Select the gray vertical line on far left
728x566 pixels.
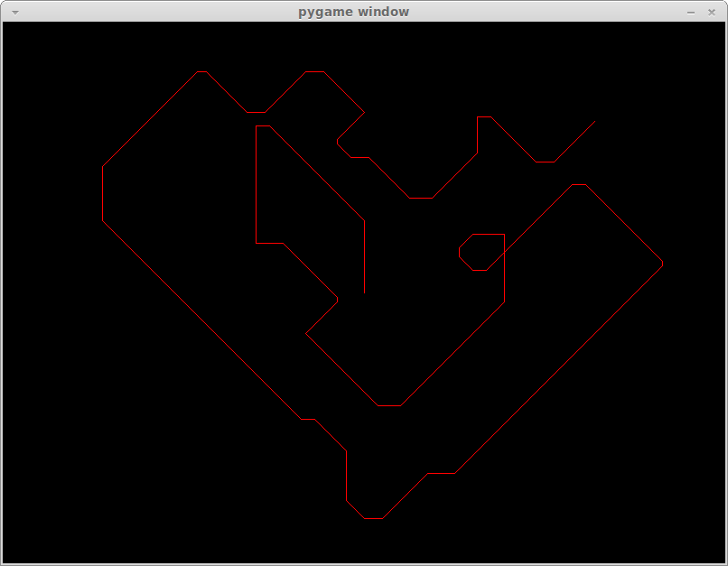point(103,193)
